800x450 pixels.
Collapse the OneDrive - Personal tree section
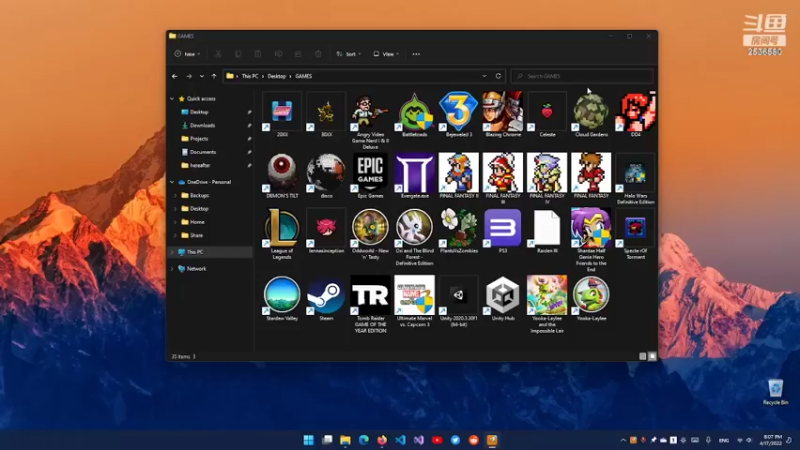tap(172, 182)
